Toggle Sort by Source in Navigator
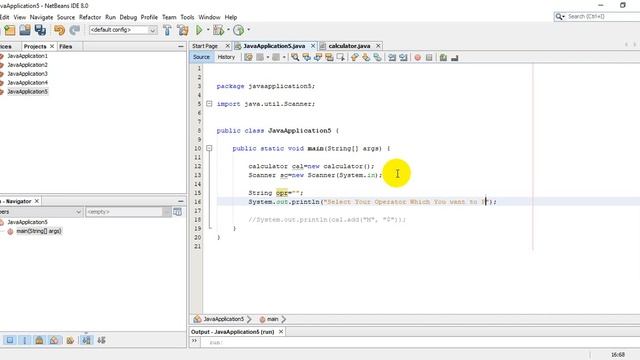The image size is (640, 360). (101, 340)
